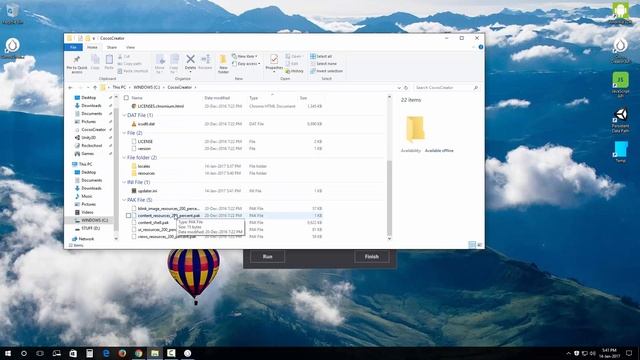Screen dimensions: 640x360
Task: Click Copy path in the Clipboard group
Action: (x=129, y=64)
